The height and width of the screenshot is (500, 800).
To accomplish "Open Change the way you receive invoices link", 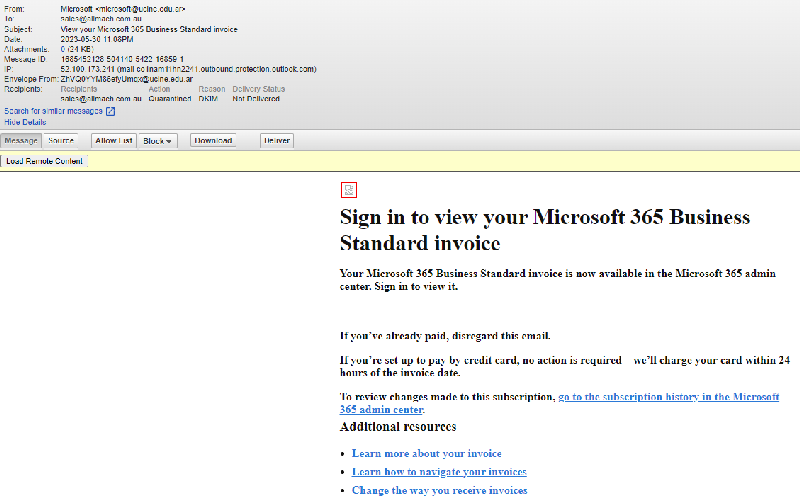I will coord(440,490).
